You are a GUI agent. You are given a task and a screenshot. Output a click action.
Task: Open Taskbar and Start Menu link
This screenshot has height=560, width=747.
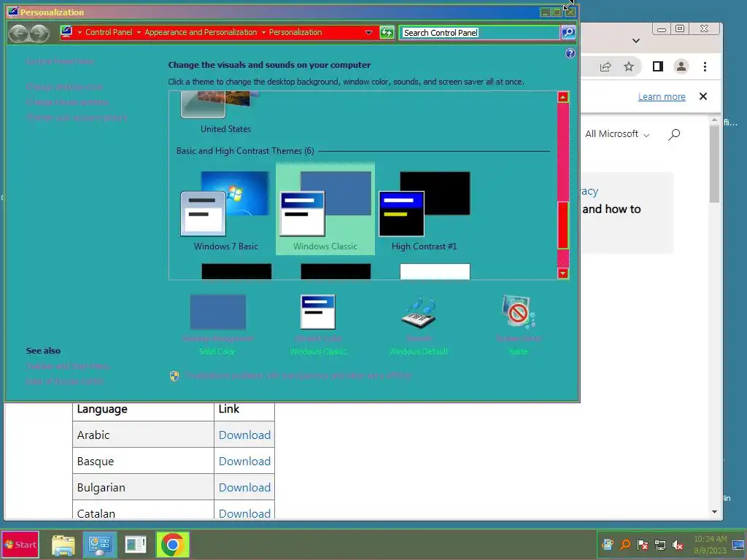[x=68, y=366]
